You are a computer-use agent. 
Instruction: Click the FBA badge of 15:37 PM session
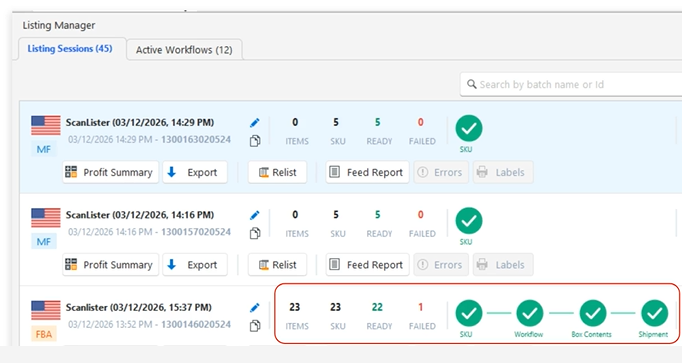tap(43, 334)
